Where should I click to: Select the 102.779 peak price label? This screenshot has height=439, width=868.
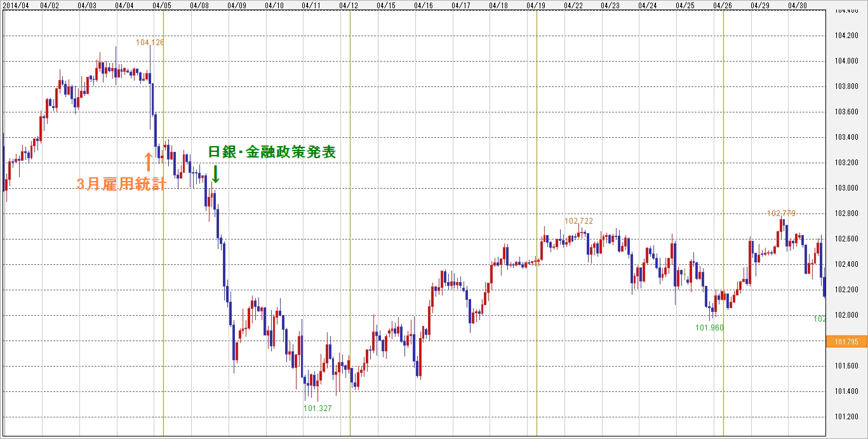point(781,213)
